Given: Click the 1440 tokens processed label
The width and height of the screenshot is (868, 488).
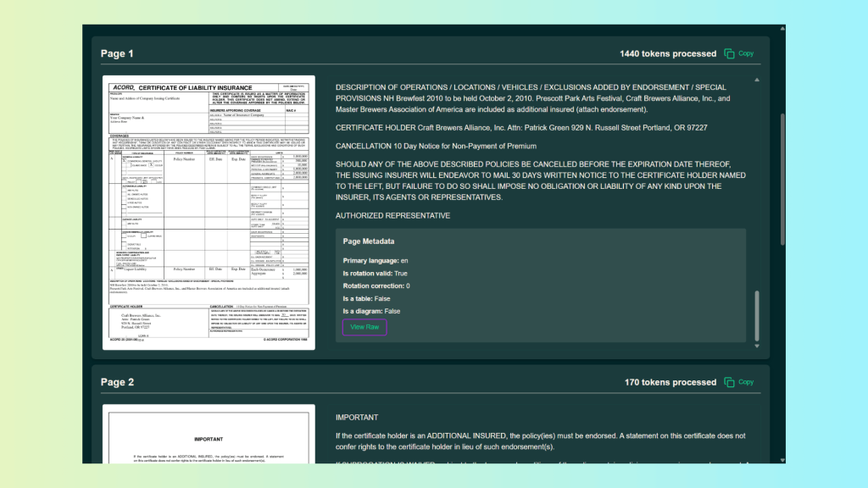Looking at the screenshot, I should pyautogui.click(x=668, y=53).
